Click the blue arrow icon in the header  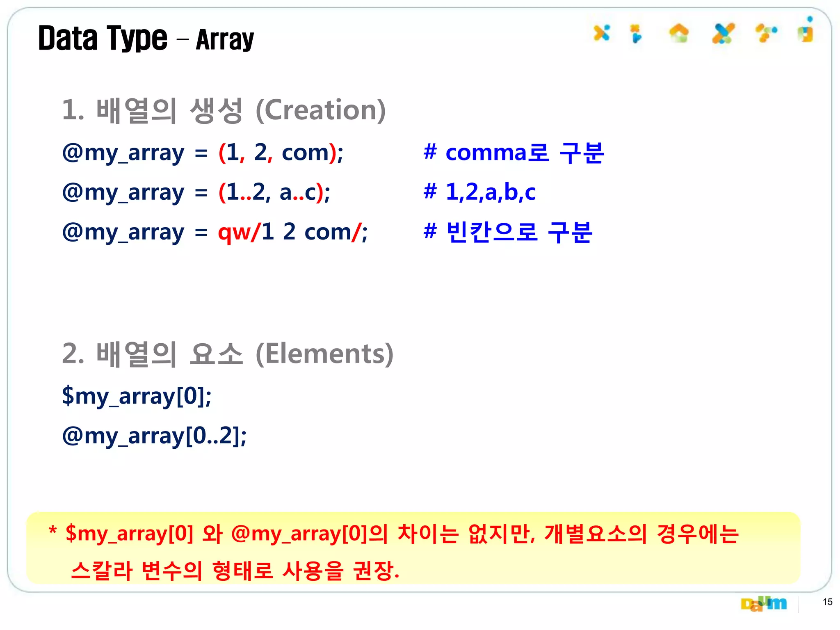point(636,34)
